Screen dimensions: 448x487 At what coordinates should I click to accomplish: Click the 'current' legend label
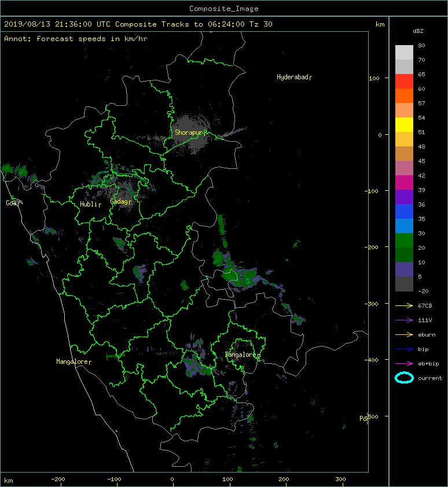[430, 378]
